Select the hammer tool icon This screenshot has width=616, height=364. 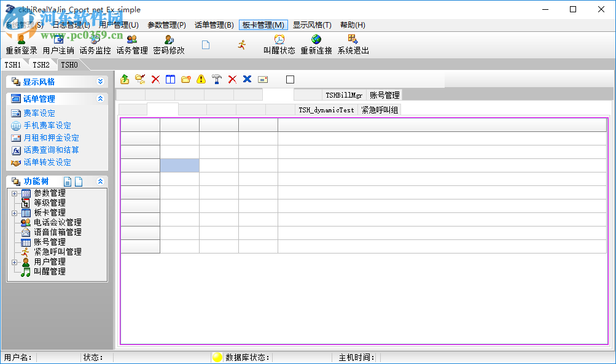(x=216, y=79)
